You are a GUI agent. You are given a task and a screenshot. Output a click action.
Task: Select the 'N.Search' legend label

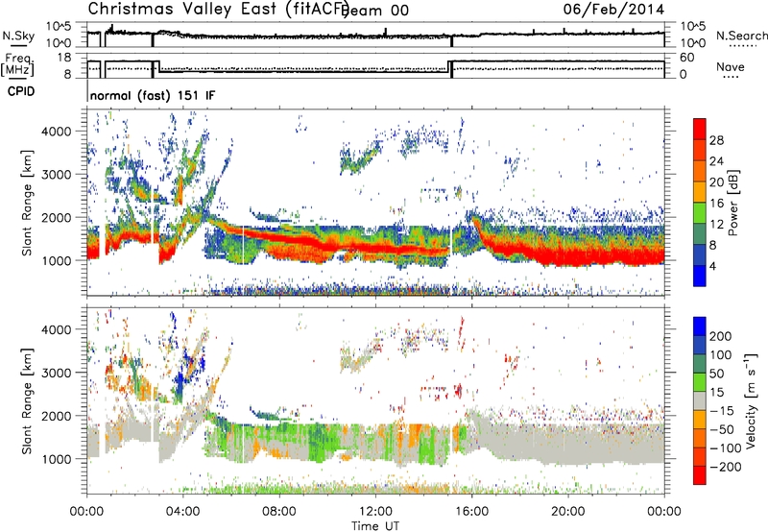[x=741, y=36]
